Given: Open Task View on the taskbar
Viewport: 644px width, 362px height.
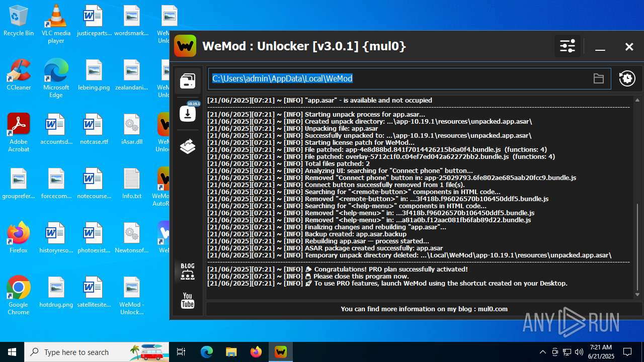Looking at the screenshot, I should (181, 352).
